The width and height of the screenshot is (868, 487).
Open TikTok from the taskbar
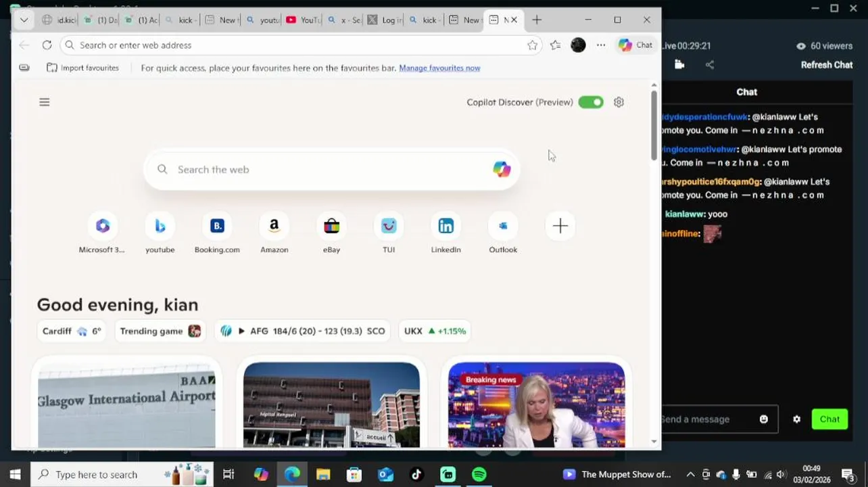(416, 475)
